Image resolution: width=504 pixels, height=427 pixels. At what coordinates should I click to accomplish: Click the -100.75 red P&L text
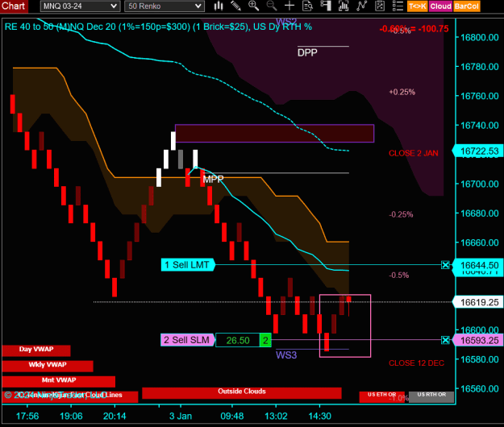433,28
